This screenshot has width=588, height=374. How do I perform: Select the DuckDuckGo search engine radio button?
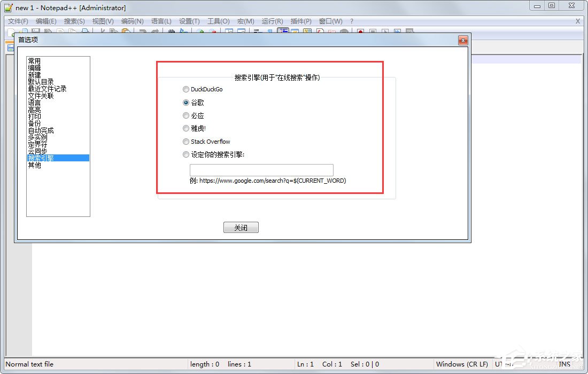click(186, 89)
